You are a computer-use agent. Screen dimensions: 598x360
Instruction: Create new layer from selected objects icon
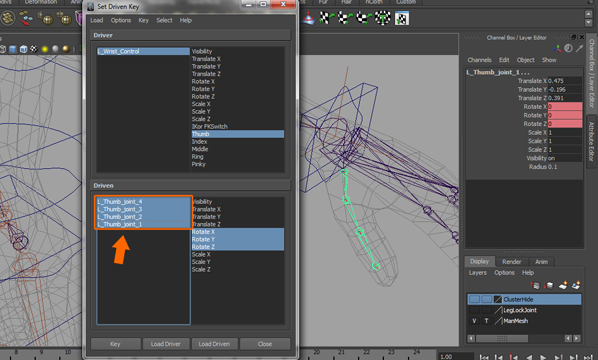pyautogui.click(x=576, y=285)
